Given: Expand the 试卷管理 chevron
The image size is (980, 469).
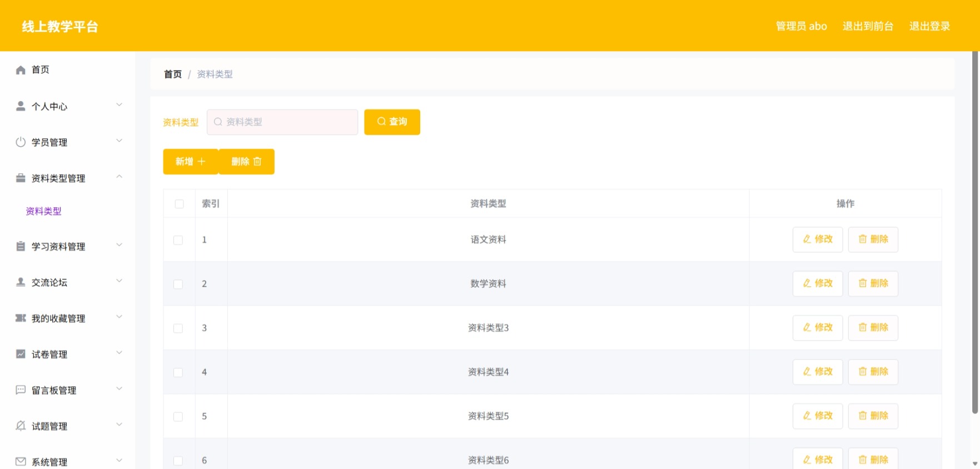Looking at the screenshot, I should (119, 353).
